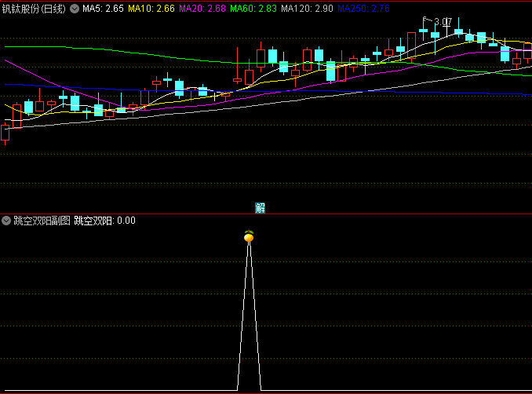Select the magenta MA20: 2.68 label
This screenshot has width=532, height=394.
pyautogui.click(x=202, y=9)
